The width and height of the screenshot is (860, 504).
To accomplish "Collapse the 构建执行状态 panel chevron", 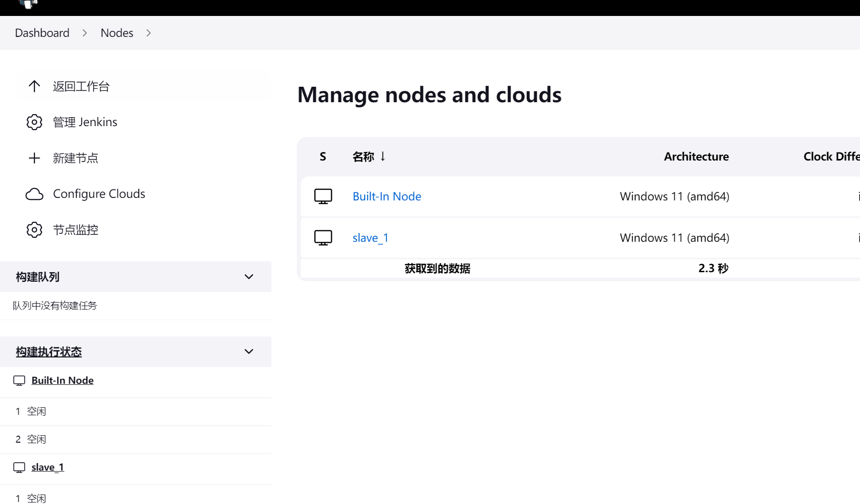I will click(249, 351).
